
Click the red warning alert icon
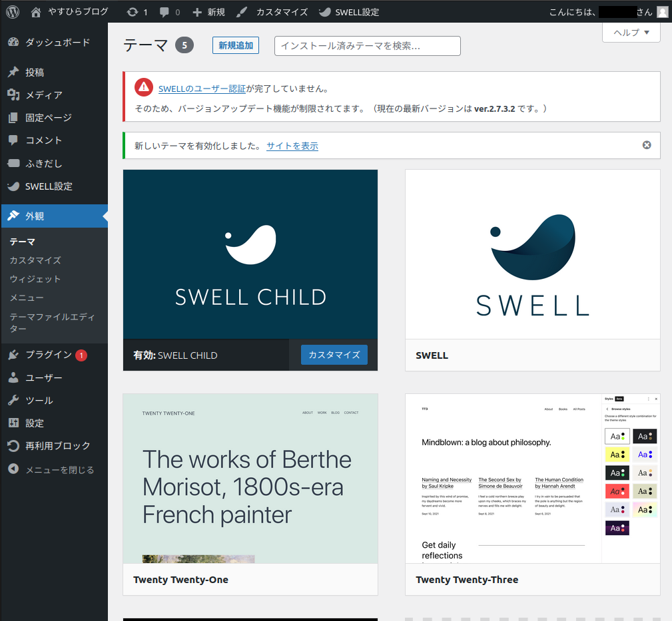pos(144,87)
